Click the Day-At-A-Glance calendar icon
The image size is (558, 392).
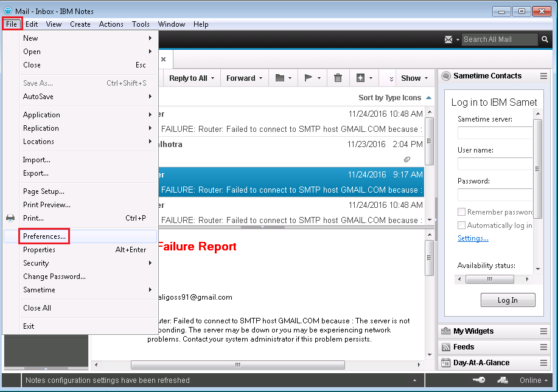coord(445,363)
